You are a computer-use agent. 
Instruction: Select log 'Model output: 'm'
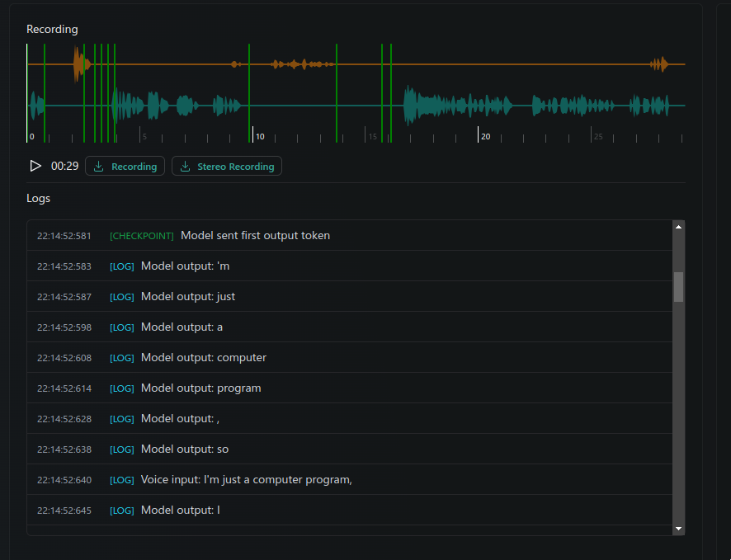(x=350, y=266)
